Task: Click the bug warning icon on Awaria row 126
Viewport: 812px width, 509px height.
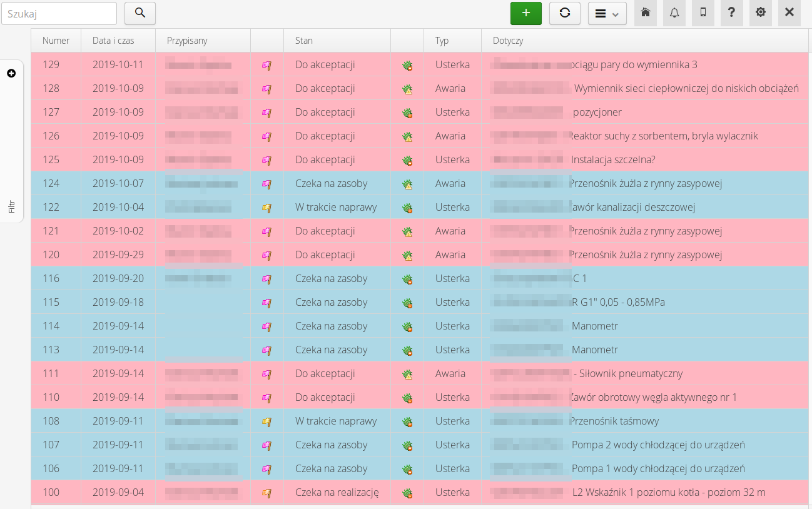Action: 407,136
